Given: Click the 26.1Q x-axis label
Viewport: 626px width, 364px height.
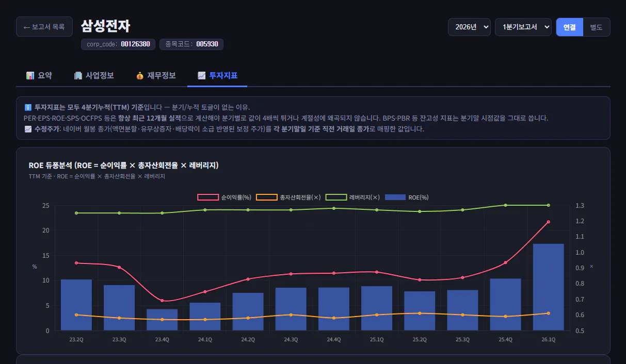Looking at the screenshot, I should point(548,339).
